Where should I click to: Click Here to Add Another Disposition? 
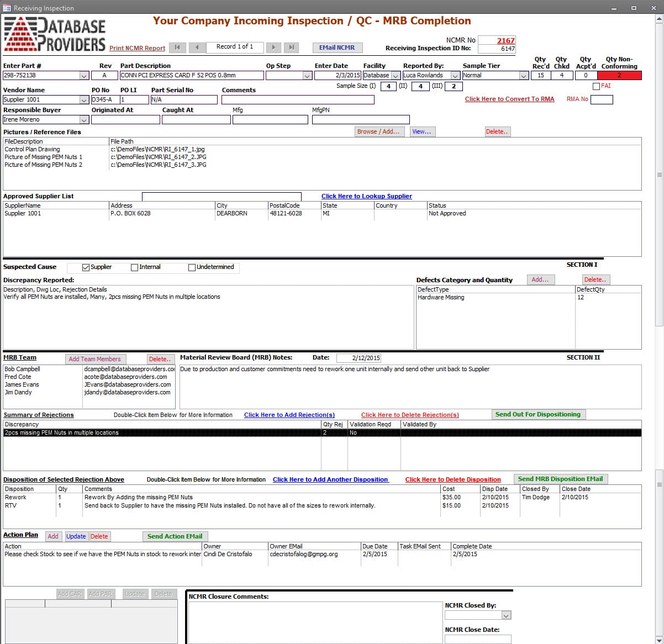coord(331,479)
